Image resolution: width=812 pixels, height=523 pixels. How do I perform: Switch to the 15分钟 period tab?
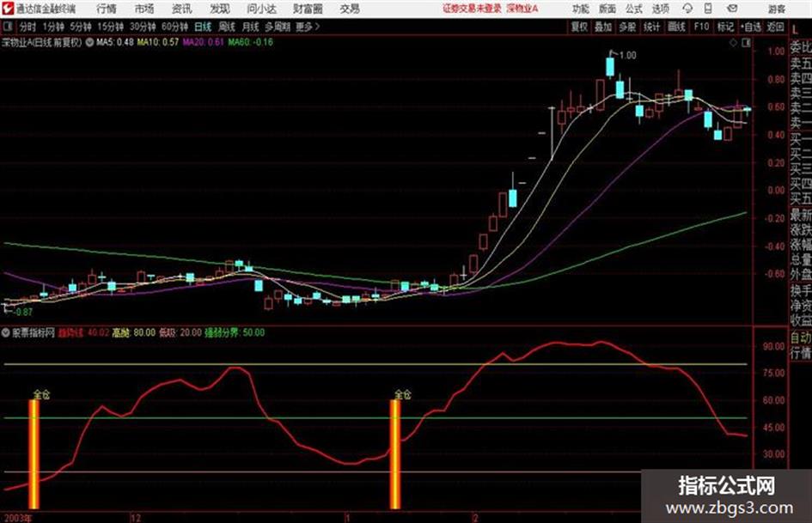coord(111,27)
